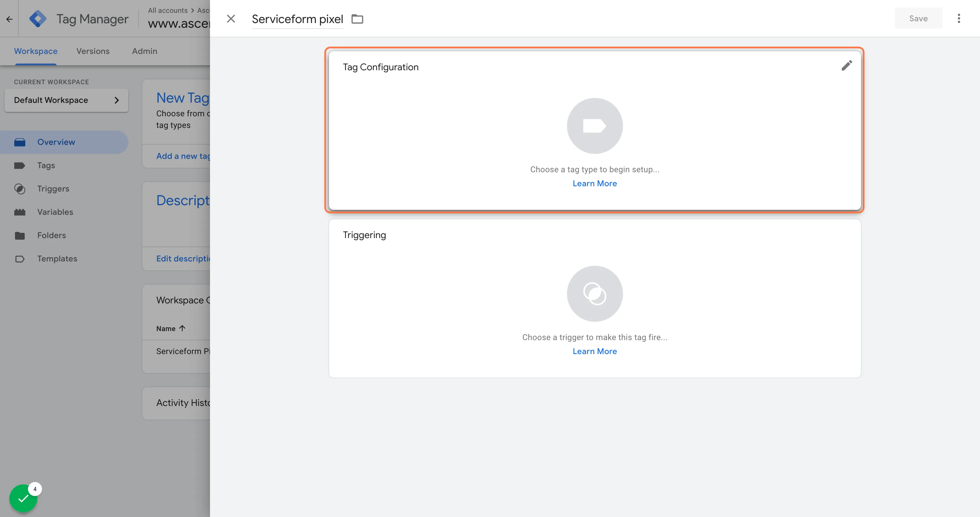The height and width of the screenshot is (517, 980).
Task: Click the Activity History card heading
Action: tap(183, 402)
